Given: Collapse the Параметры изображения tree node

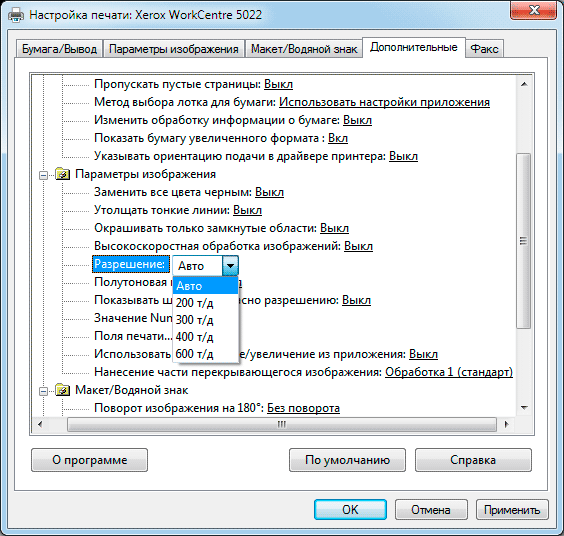Looking at the screenshot, I should point(43,176).
